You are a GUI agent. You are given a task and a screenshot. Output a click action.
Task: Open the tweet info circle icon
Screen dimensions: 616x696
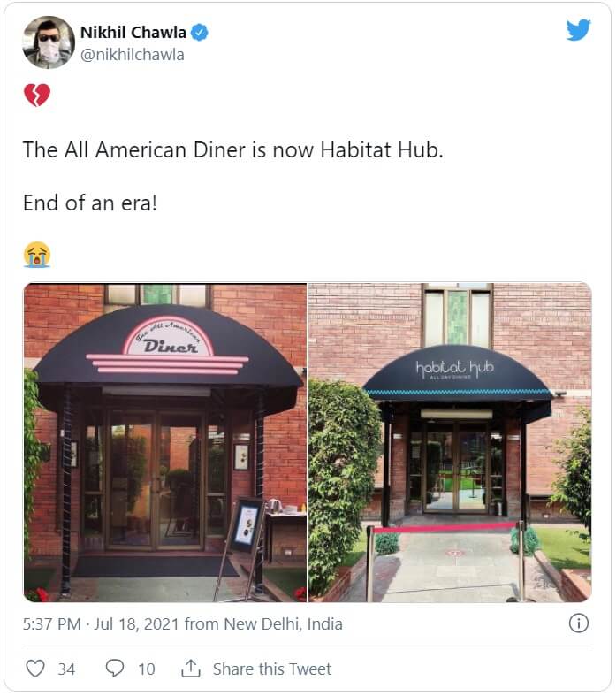[x=578, y=623]
